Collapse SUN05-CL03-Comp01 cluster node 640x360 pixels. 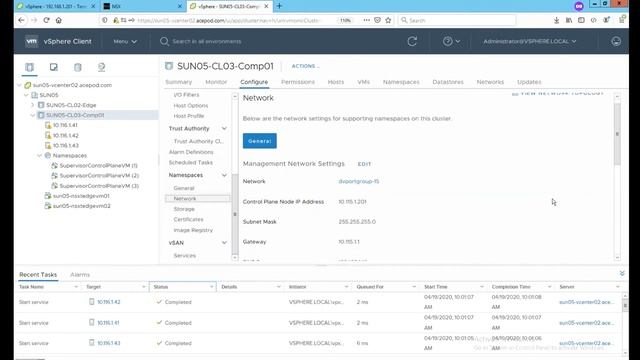tap(33, 115)
